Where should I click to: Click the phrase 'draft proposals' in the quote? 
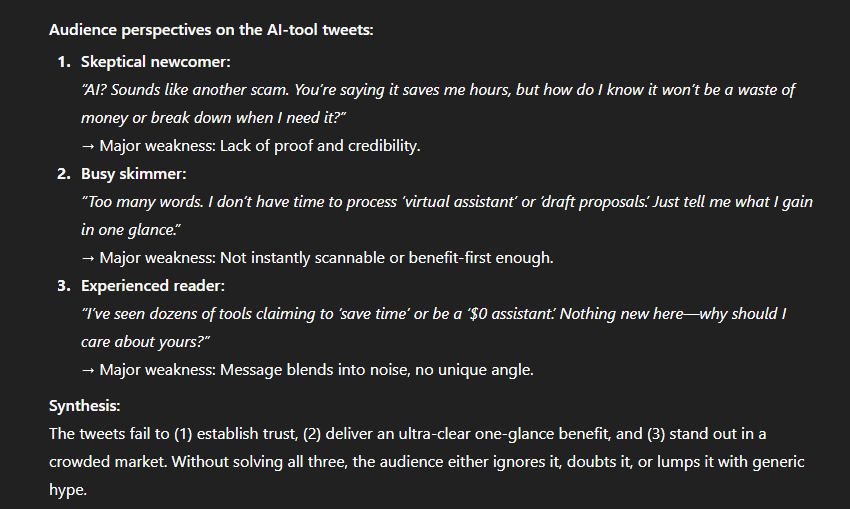click(x=583, y=202)
